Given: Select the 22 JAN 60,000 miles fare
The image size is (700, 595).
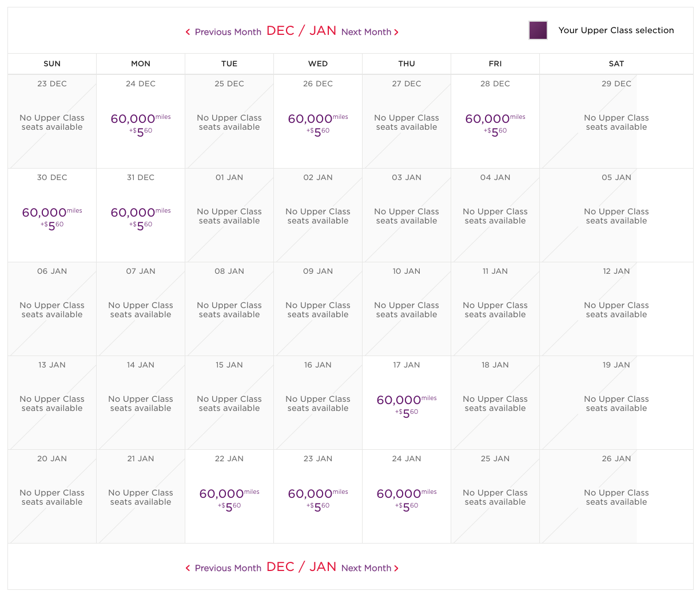Looking at the screenshot, I should [229, 498].
